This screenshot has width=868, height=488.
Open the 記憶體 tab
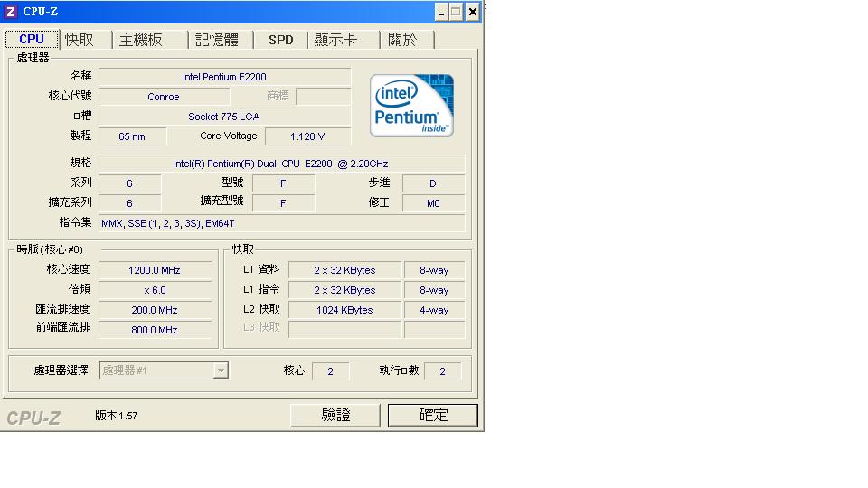point(217,40)
